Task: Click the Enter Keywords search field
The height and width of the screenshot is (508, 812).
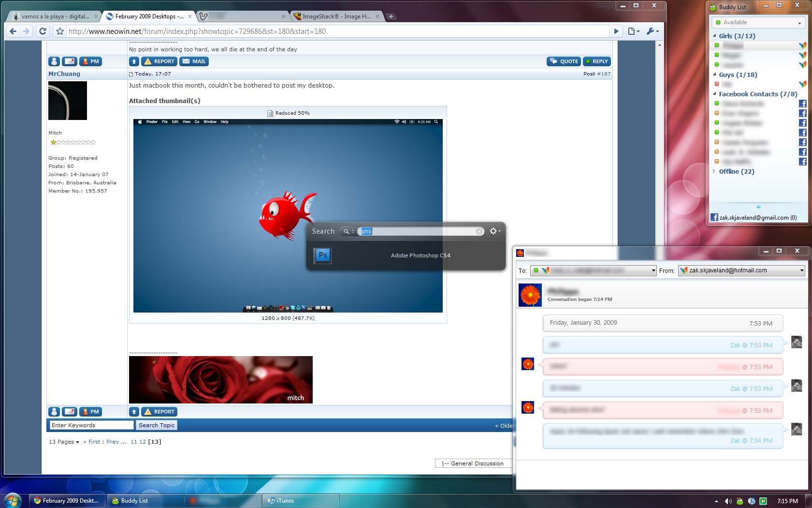Action: tap(91, 425)
